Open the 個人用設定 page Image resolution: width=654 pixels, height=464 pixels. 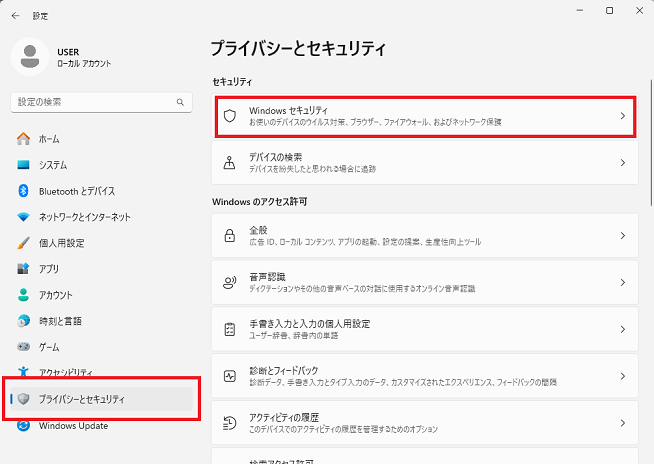pyautogui.click(x=61, y=243)
